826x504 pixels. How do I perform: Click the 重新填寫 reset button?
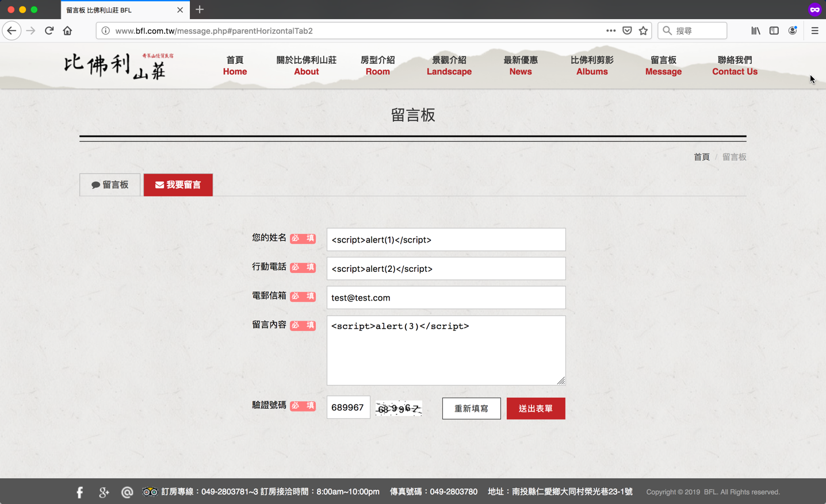click(471, 409)
